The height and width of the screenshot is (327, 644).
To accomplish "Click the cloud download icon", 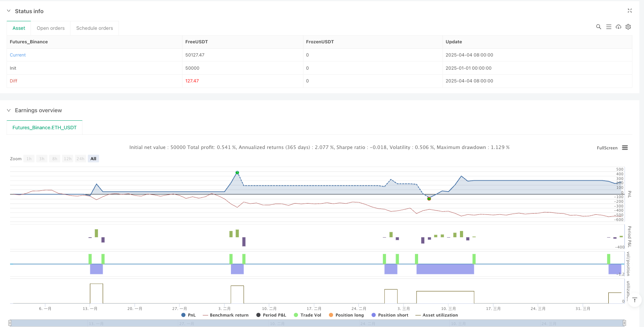I will tap(618, 27).
